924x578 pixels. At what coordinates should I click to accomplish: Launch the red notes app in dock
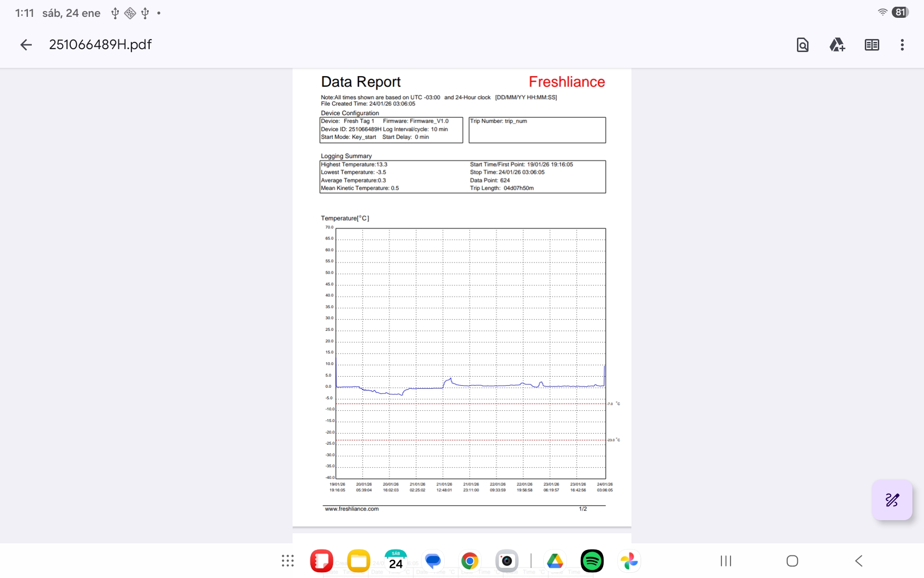click(321, 561)
